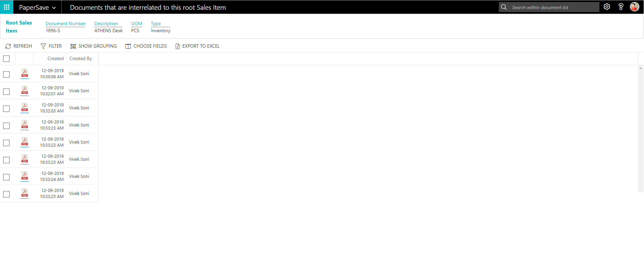Sort by the Created By column header
This screenshot has height=255, width=644.
point(80,58)
